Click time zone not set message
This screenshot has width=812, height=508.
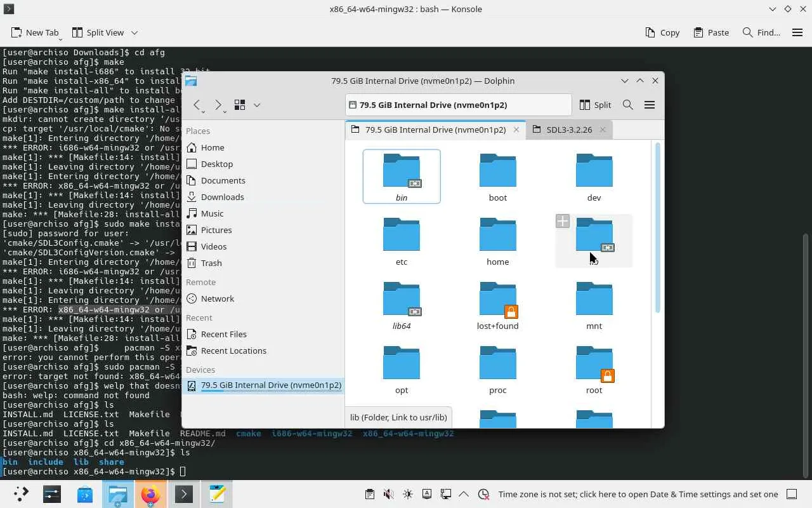pos(638,494)
